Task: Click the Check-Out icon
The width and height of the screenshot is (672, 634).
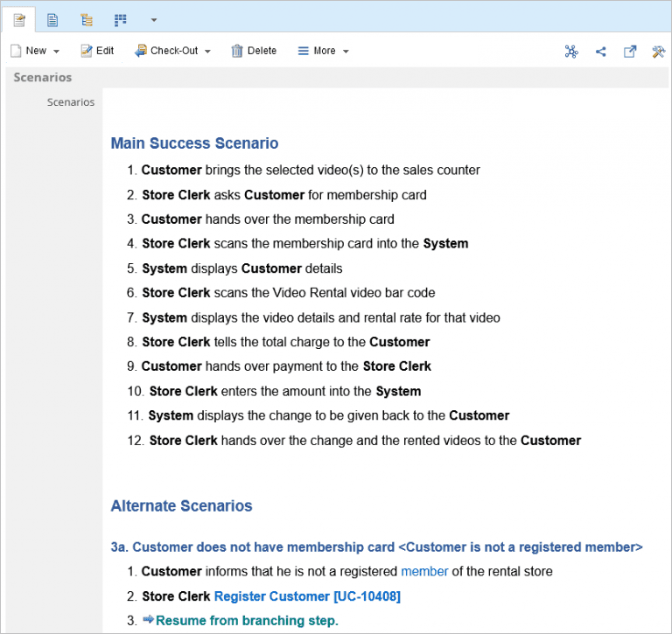Action: [140, 51]
